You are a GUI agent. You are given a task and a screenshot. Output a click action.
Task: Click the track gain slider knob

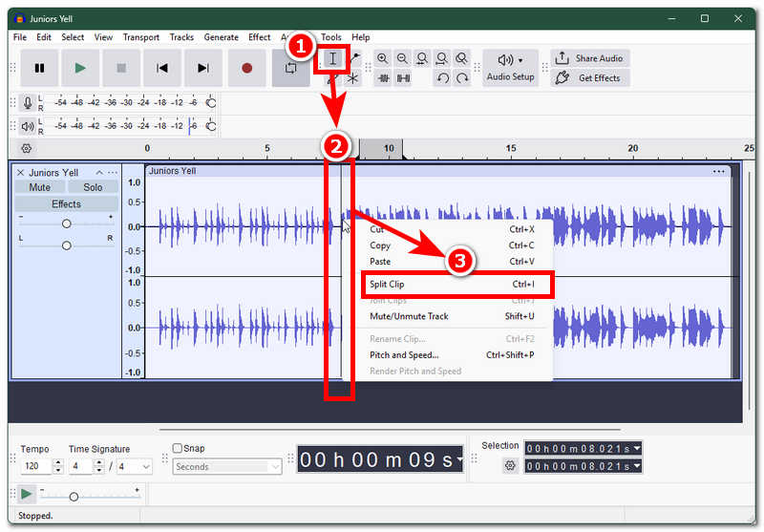(x=66, y=223)
